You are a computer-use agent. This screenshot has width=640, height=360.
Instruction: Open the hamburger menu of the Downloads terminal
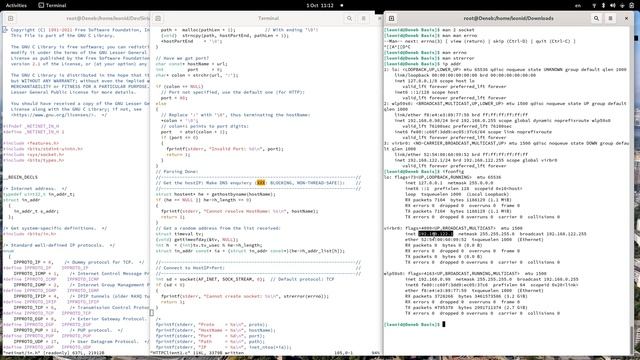point(611,18)
